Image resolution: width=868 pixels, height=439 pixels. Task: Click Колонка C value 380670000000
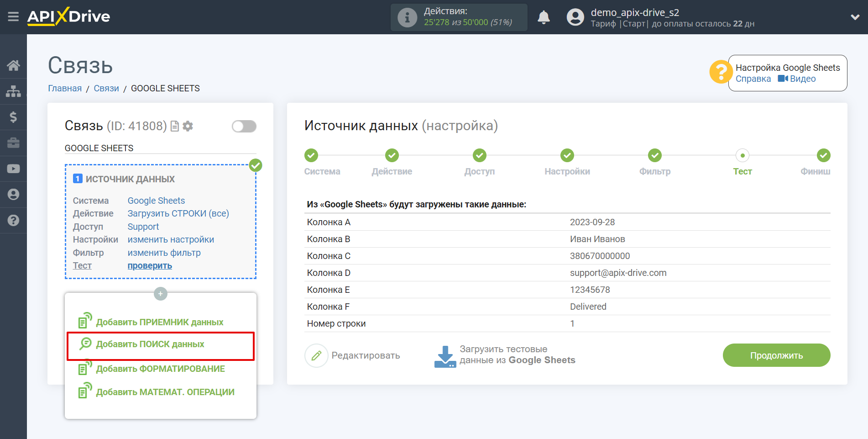point(600,256)
